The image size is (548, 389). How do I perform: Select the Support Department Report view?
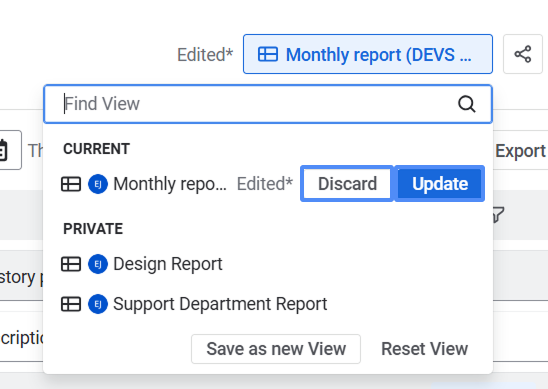point(220,304)
